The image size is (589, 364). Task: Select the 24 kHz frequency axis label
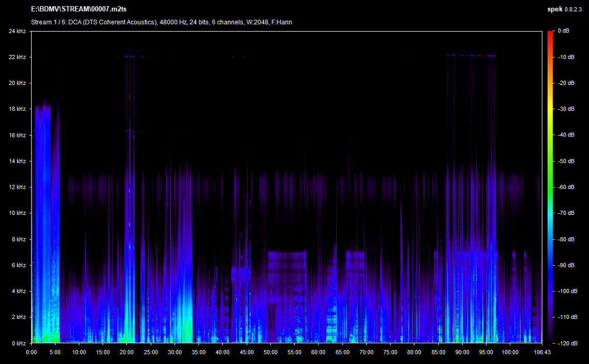coord(17,31)
